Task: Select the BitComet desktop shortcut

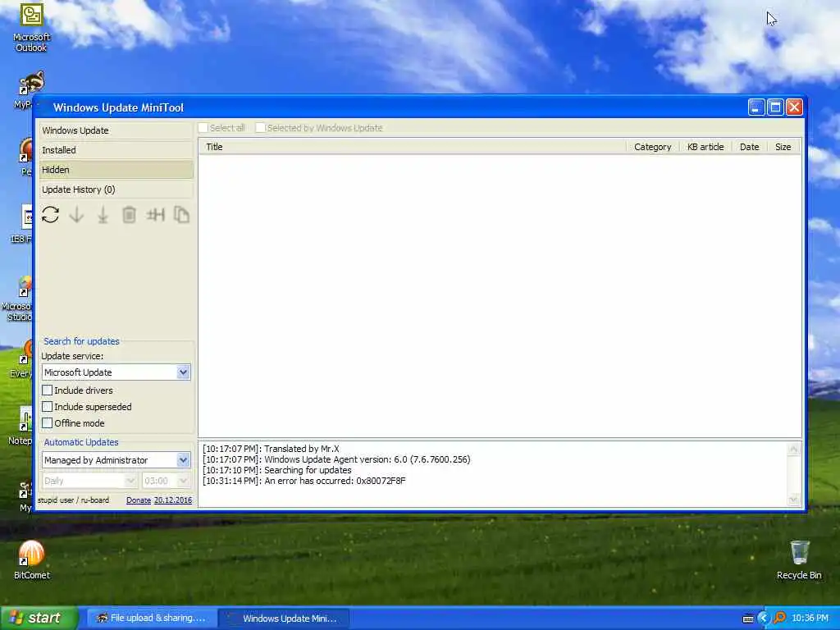Action: tap(32, 559)
